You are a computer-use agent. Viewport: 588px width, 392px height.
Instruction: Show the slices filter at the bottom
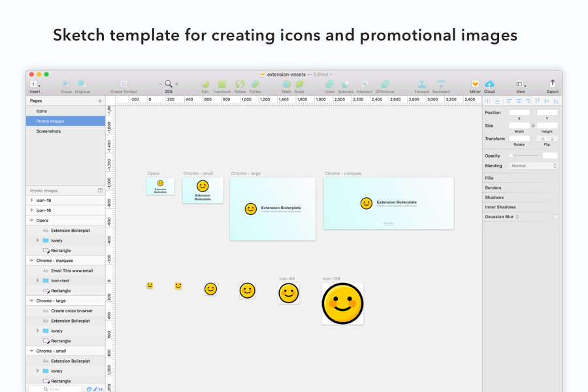[95, 389]
